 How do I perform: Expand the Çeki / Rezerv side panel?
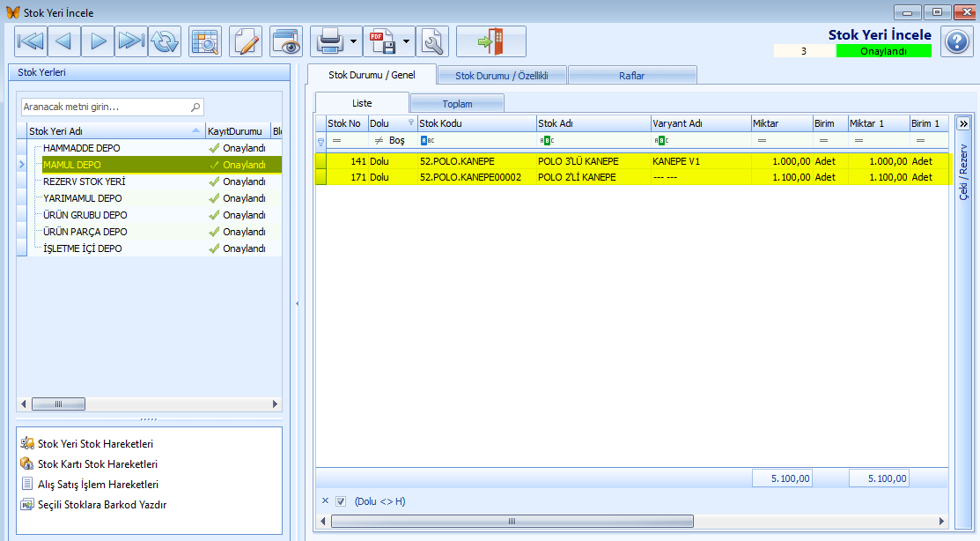click(963, 124)
